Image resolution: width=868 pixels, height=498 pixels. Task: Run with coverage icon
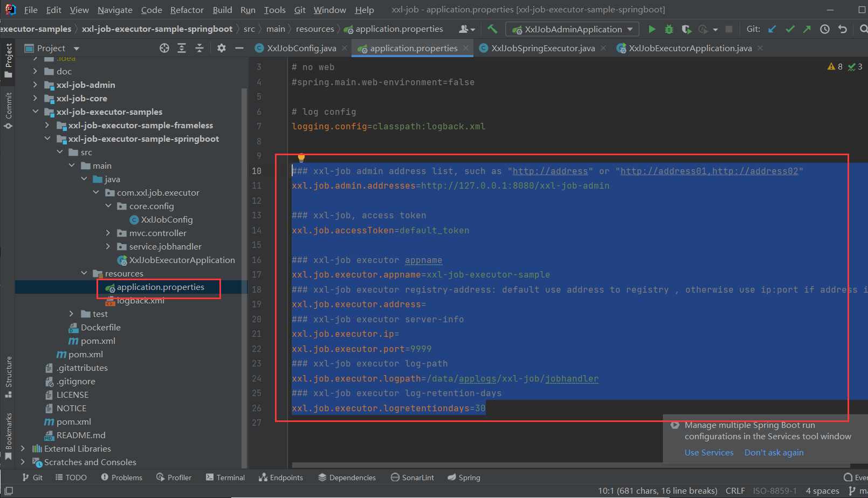pos(686,29)
